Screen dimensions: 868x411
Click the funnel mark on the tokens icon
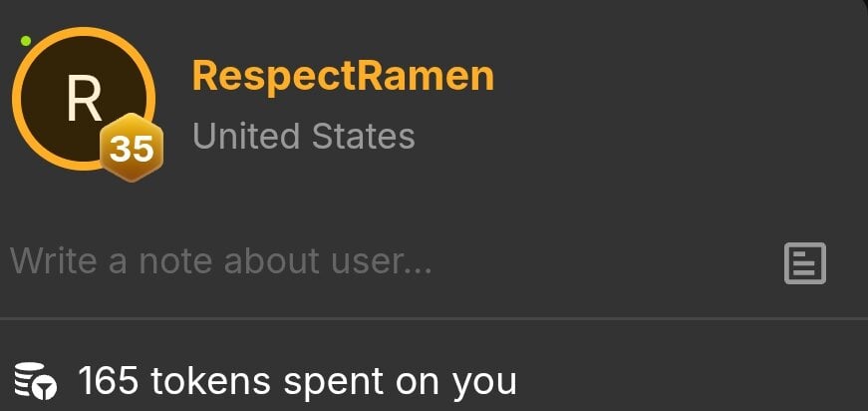tap(44, 388)
